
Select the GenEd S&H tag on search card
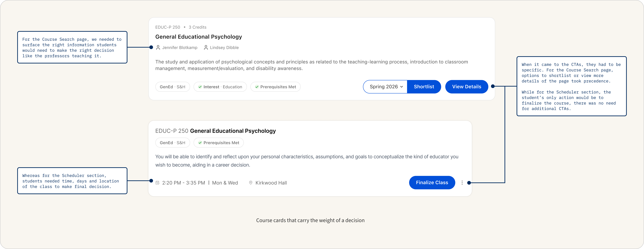(173, 87)
